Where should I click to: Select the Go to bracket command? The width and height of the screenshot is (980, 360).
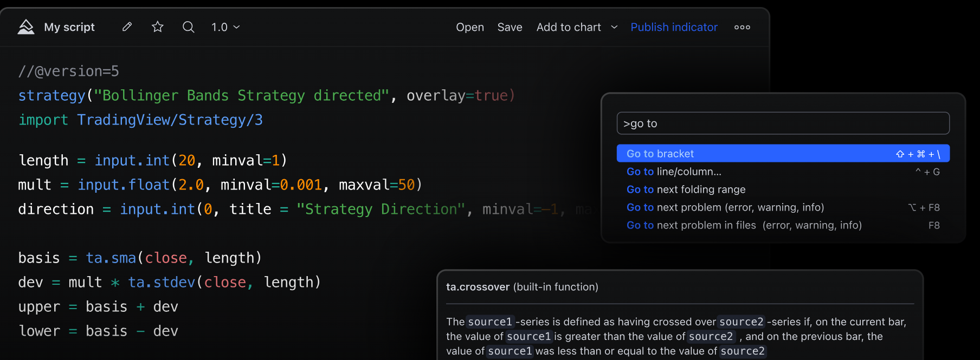pyautogui.click(x=783, y=154)
